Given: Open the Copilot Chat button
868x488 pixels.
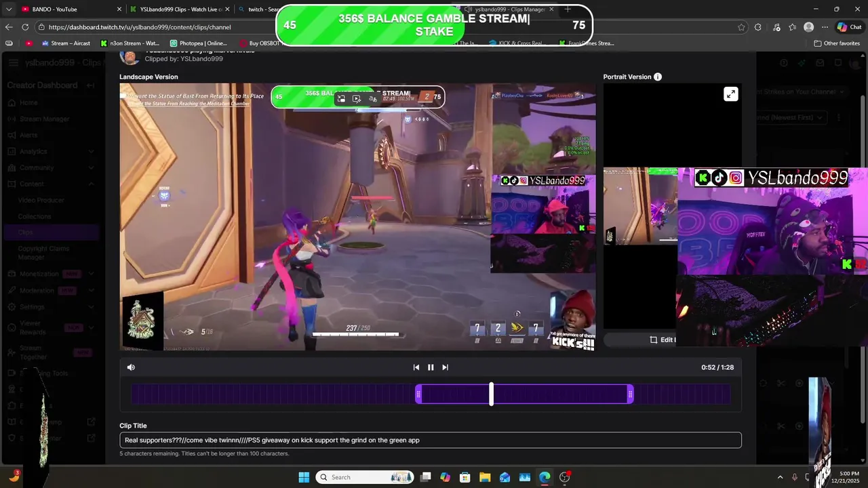Looking at the screenshot, I should tap(850, 27).
